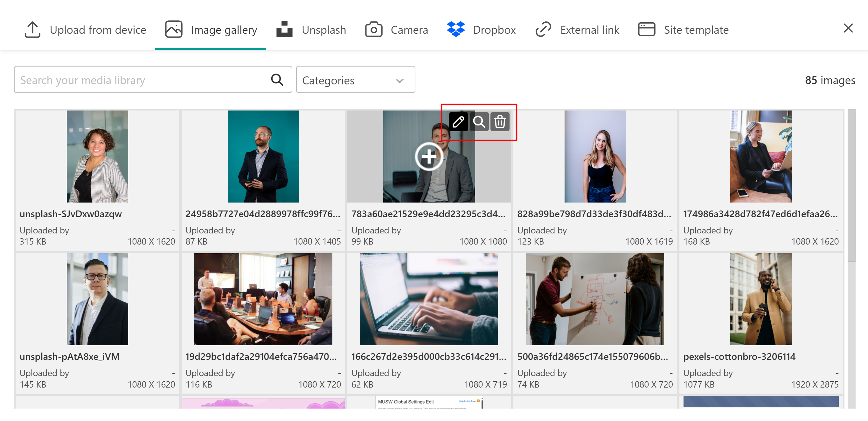Viewport: 868px width, 421px height.
Task: Open the Camera tab
Action: [x=397, y=30]
